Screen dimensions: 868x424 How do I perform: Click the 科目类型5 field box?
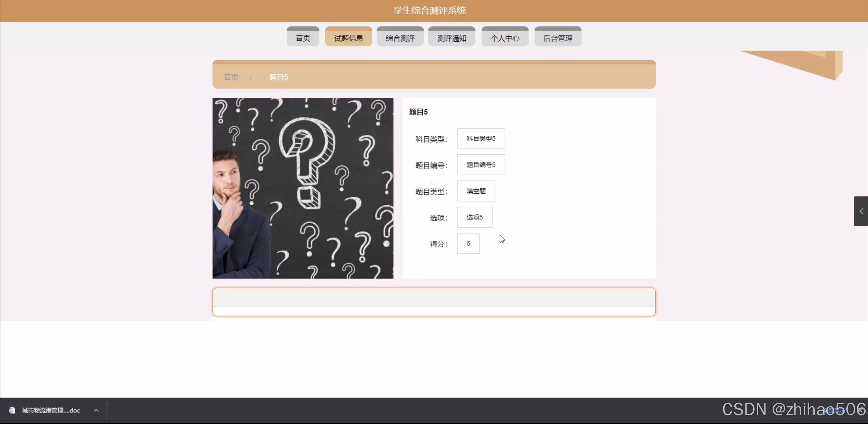[x=481, y=138]
